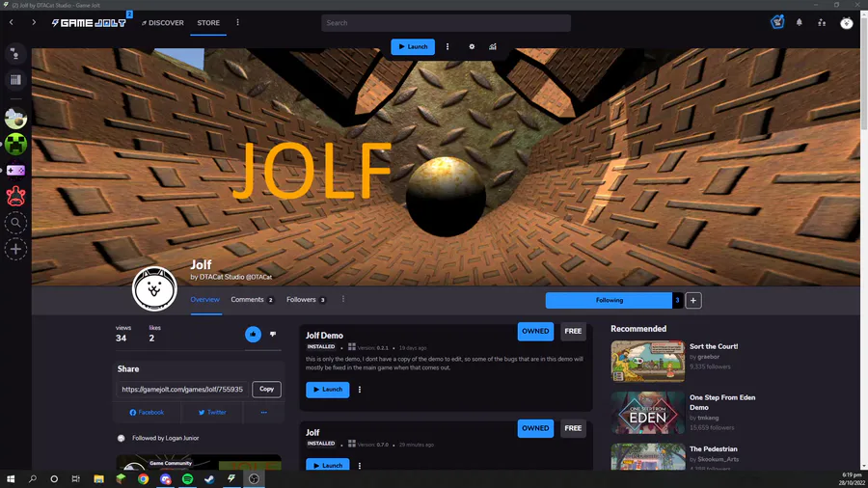This screenshot has width=868, height=488.
Task: Open One Step From Eden thumbnail
Action: click(648, 413)
